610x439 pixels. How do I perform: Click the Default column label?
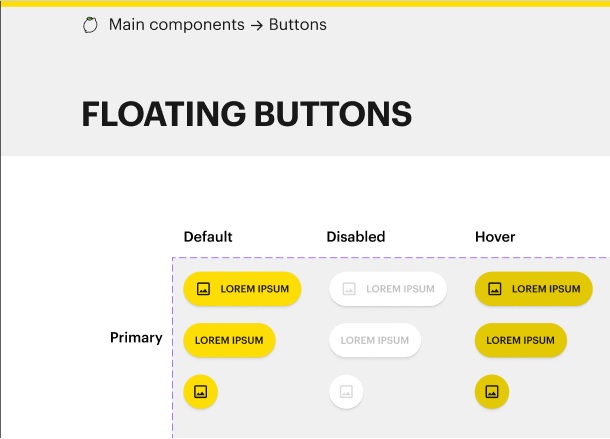coord(208,237)
